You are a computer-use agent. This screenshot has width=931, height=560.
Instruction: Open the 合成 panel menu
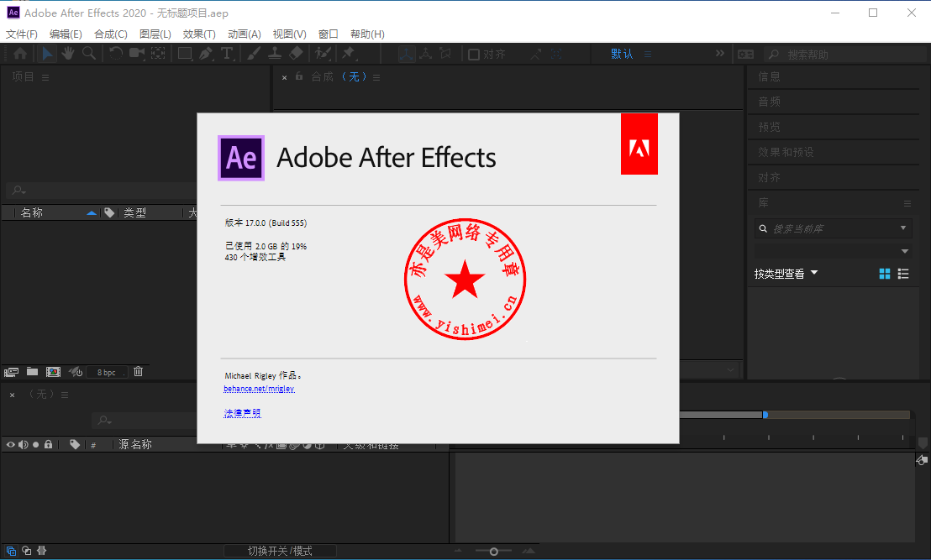click(376, 77)
